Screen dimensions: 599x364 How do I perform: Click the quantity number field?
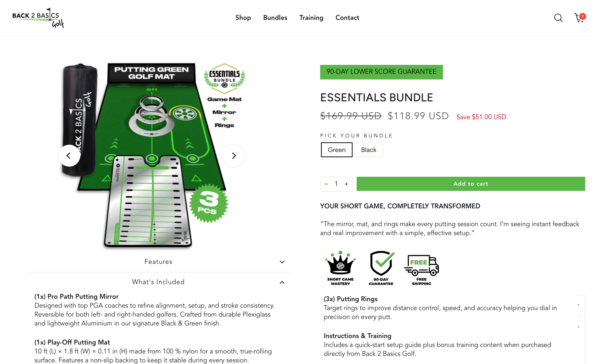click(x=336, y=184)
